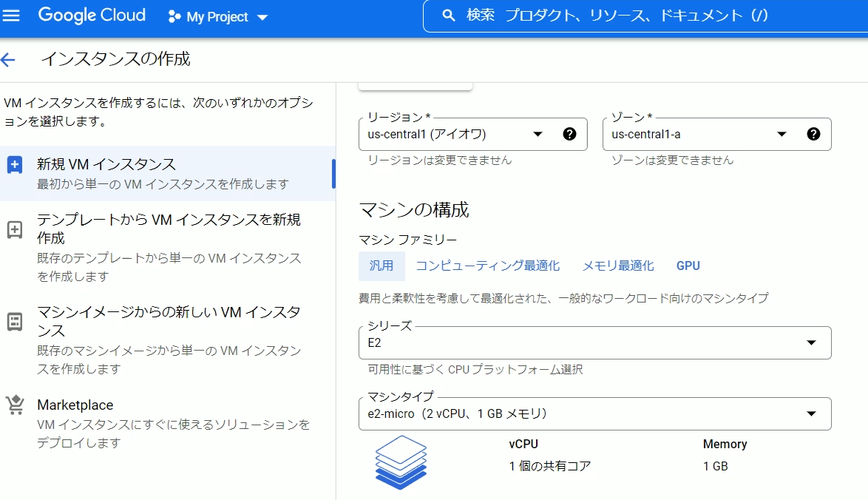Expand the シリーズ E2 dropdown
The image size is (868, 500).
[811, 342]
